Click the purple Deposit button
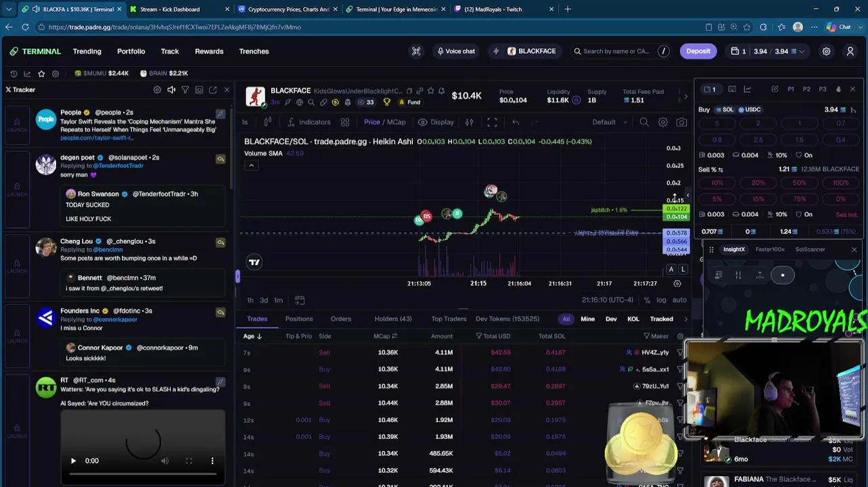The height and width of the screenshot is (487, 868). tap(698, 51)
